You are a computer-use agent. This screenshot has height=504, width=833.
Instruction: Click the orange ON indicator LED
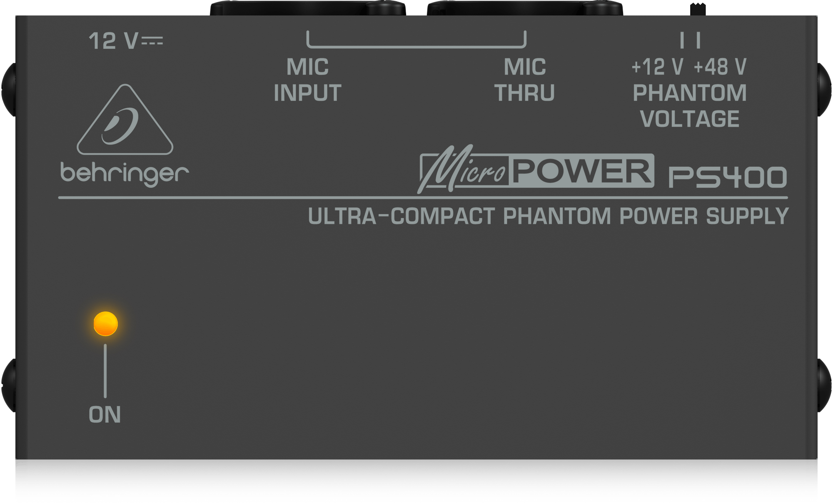[106, 324]
